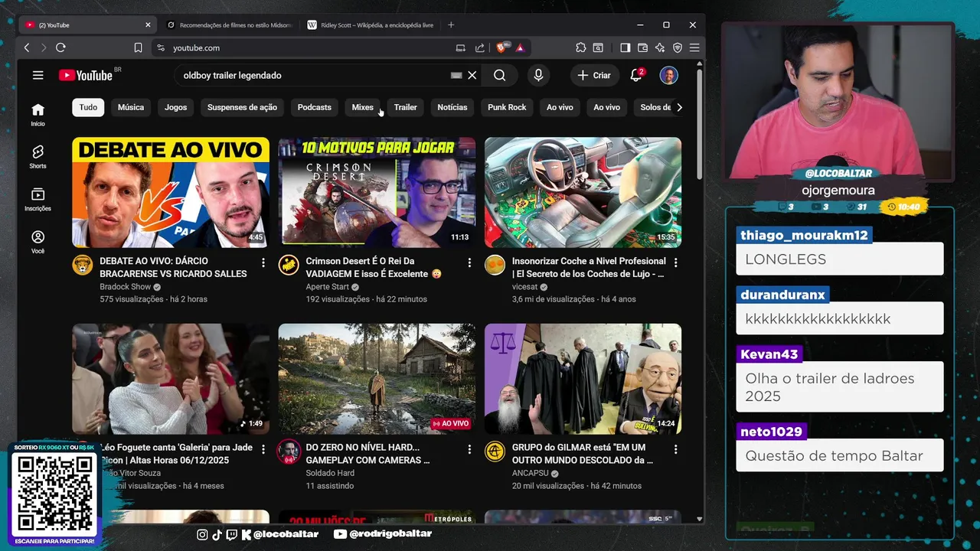The height and width of the screenshot is (551, 980).
Task: Switch to the Ridley Scott Wikipédia browser tab
Action: pos(371,25)
